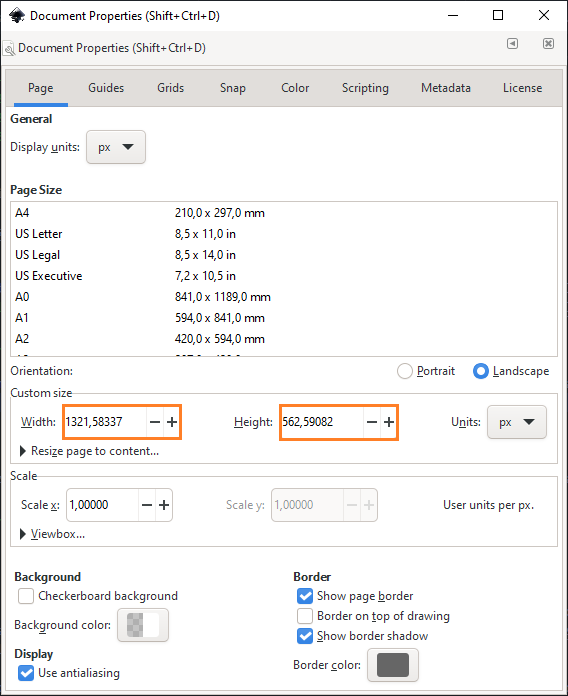The height and width of the screenshot is (696, 568).
Task: Switch to the License tab
Action: [x=522, y=88]
